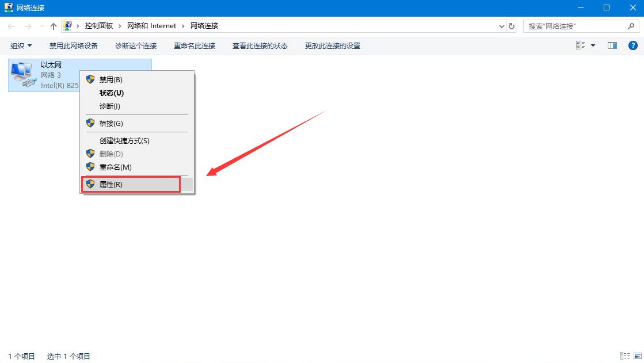Open the blue Help icon
This screenshot has width=644, height=363.
point(633,45)
